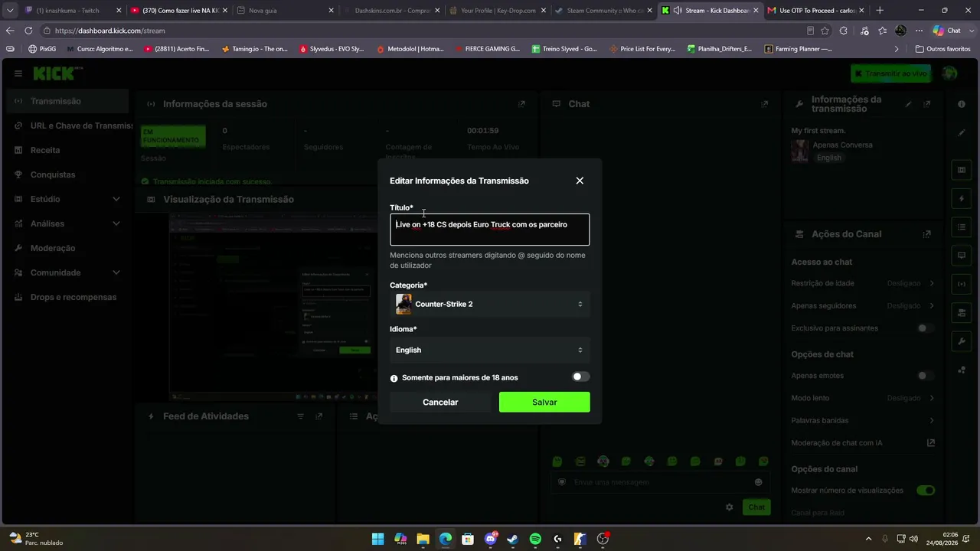The height and width of the screenshot is (551, 980).
Task: Open Drops e recompensas in sidebar
Action: point(64,297)
